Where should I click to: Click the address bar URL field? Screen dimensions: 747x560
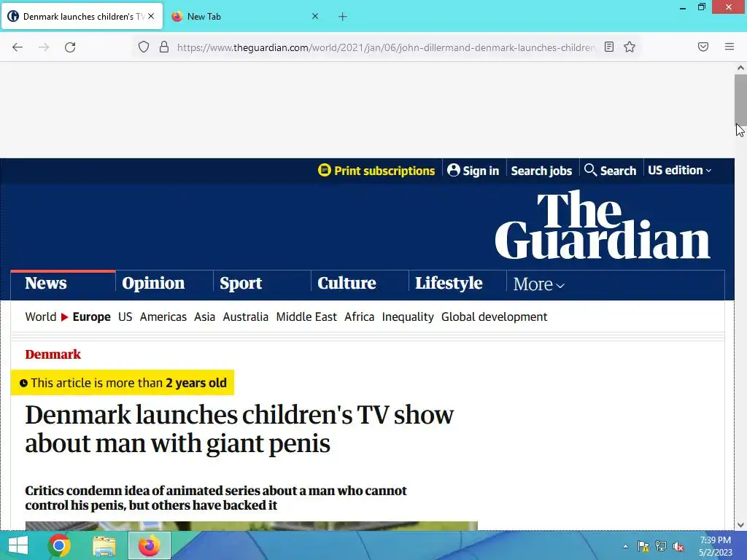(x=385, y=47)
